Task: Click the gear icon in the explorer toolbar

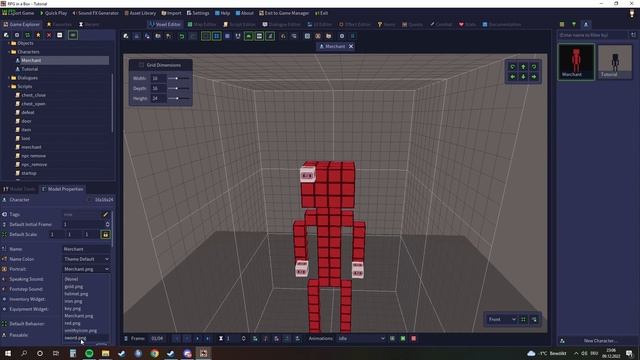Action: (x=17, y=36)
